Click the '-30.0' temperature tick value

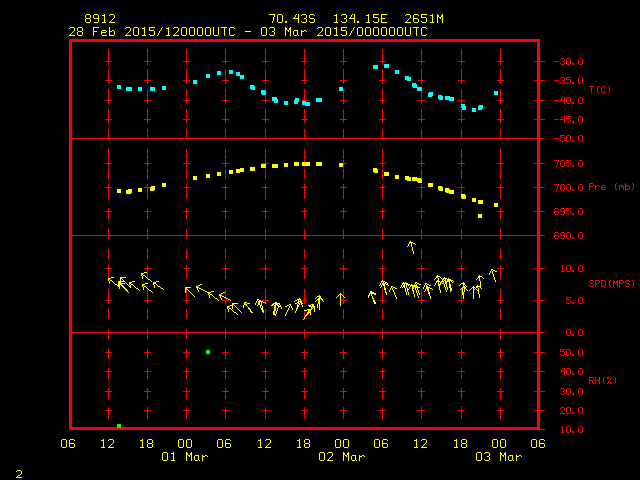(568, 62)
